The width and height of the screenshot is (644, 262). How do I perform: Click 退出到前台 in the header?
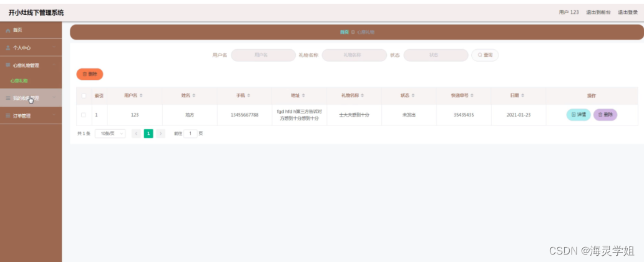point(598,12)
